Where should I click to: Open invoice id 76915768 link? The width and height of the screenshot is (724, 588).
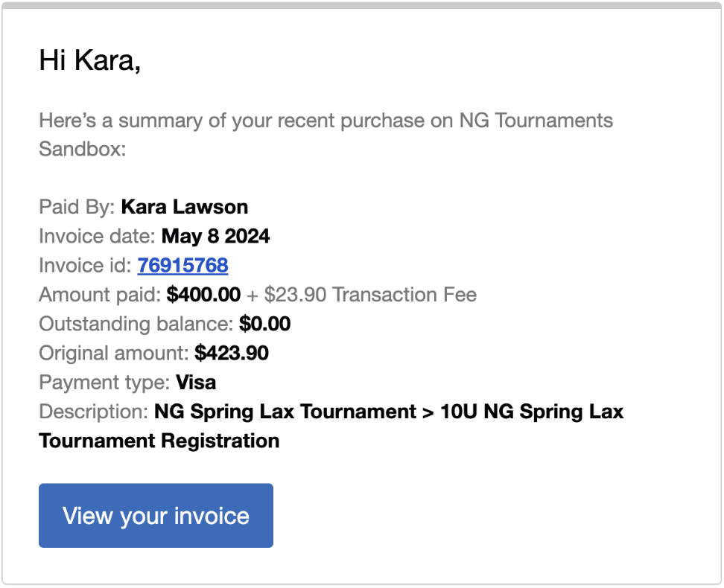point(182,266)
